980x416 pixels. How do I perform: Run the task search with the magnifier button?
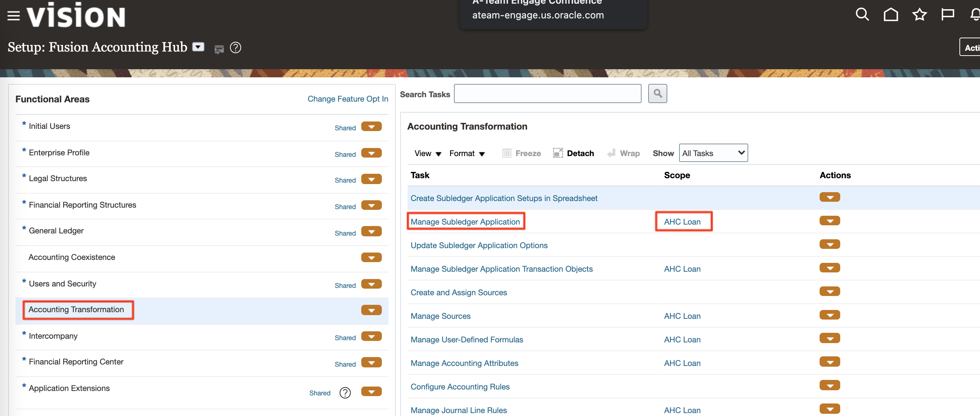657,93
